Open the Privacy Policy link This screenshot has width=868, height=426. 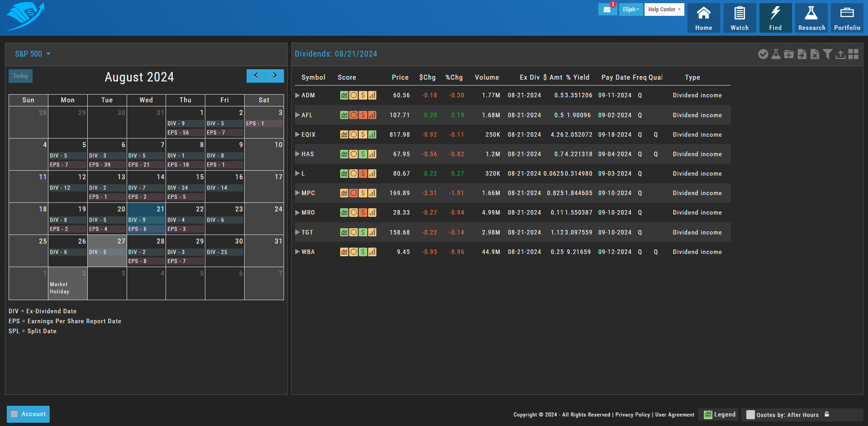pyautogui.click(x=632, y=415)
